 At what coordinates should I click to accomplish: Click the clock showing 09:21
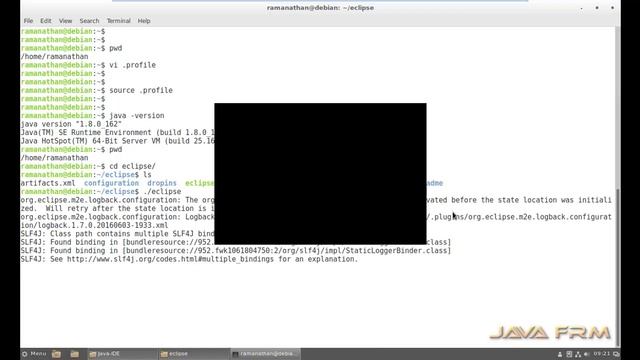click(x=602, y=354)
